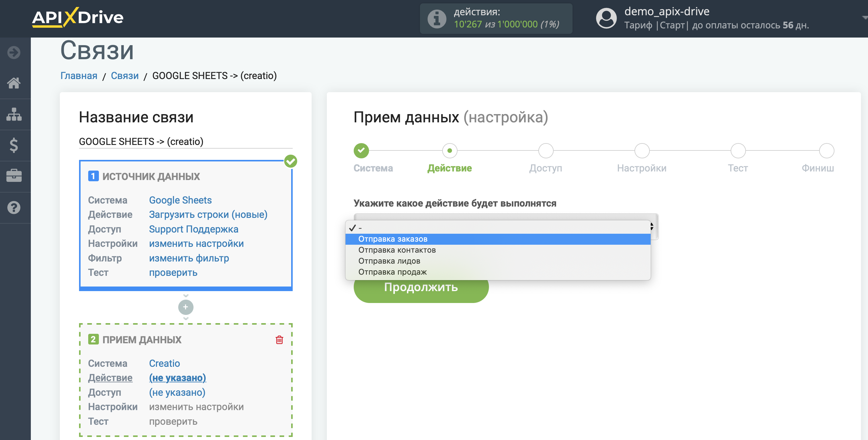
Task: Click 'проверить' in data source block
Action: click(173, 272)
